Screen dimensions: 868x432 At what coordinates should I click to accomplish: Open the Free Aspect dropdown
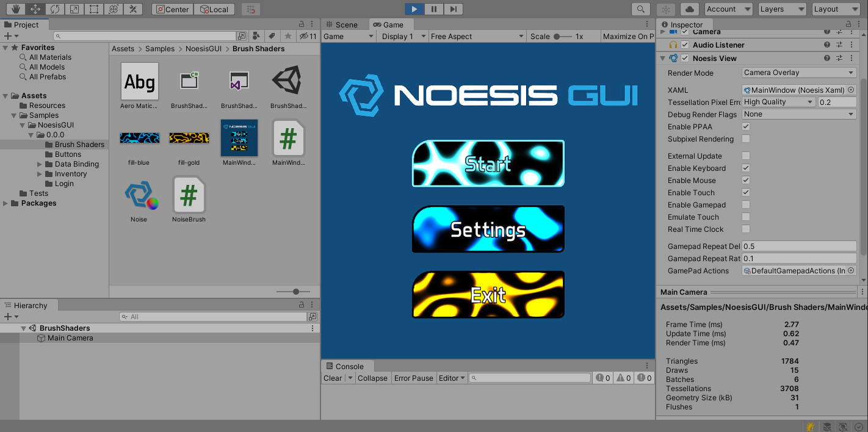(476, 36)
